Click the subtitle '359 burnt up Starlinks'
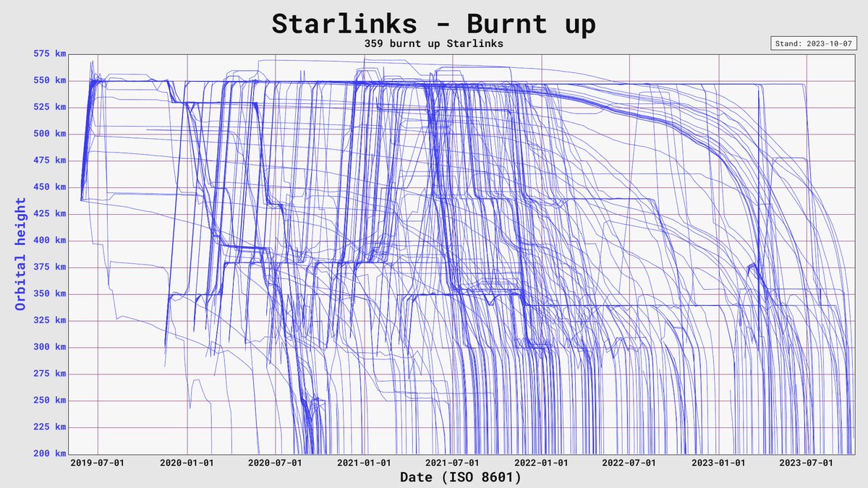Viewport: 868px width, 488px height. pos(434,44)
